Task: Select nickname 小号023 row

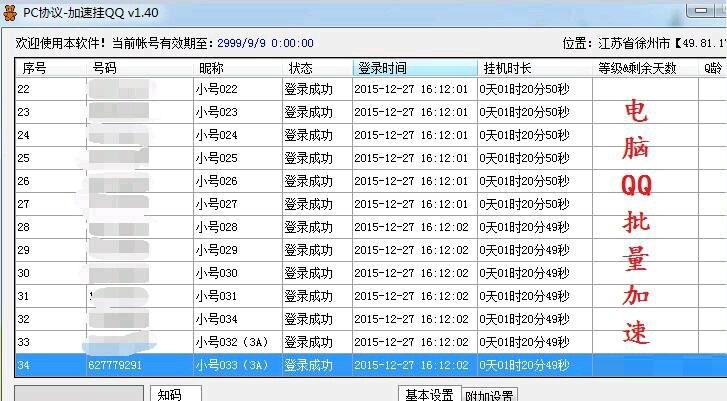Action: [217, 112]
